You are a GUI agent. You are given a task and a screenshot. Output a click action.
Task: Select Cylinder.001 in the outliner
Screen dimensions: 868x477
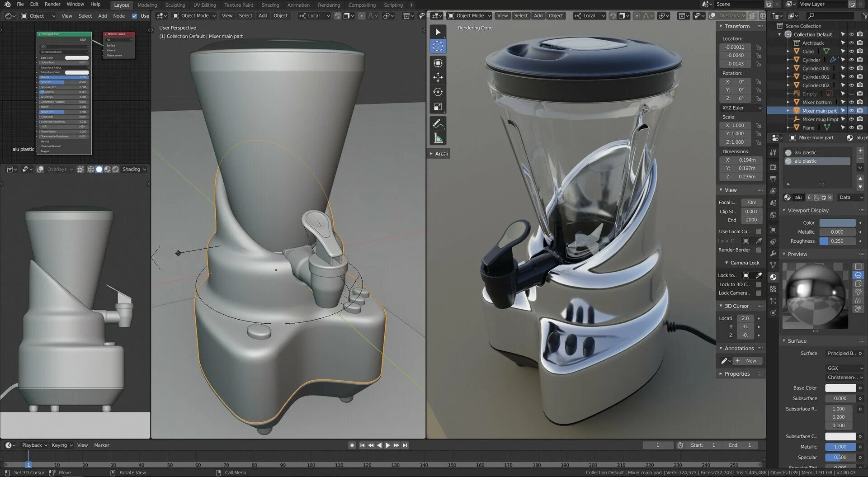[x=816, y=77]
